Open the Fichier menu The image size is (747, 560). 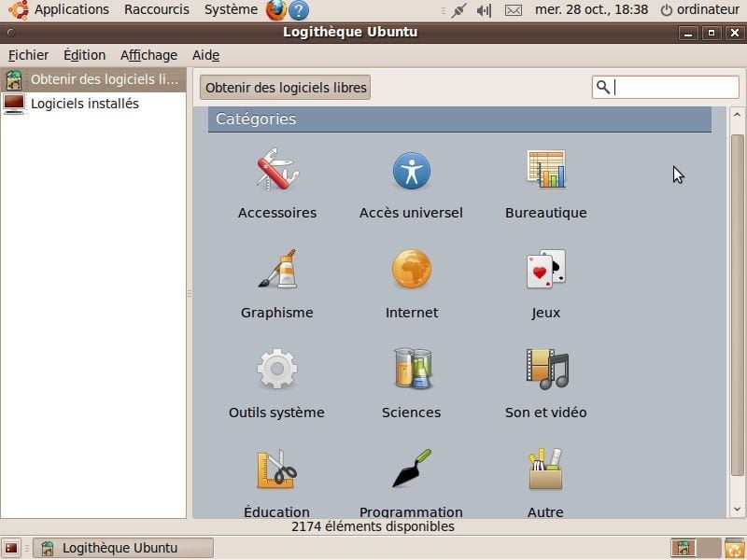click(x=29, y=55)
